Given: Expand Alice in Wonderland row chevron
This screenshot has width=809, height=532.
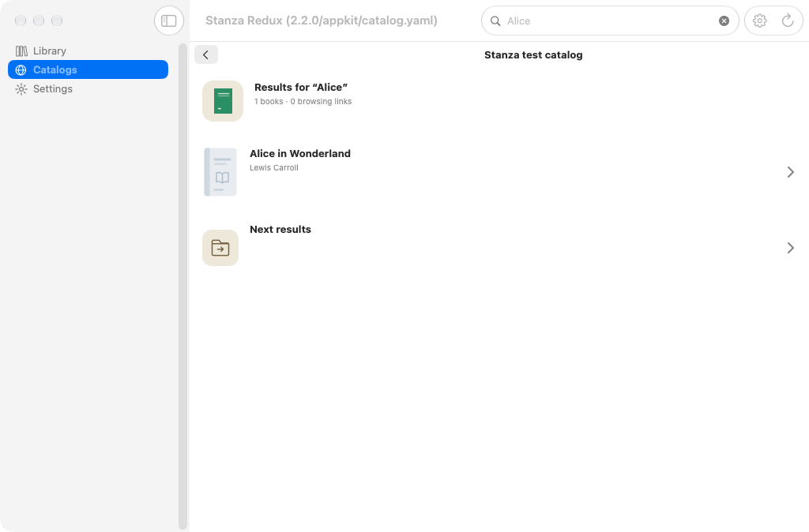Looking at the screenshot, I should coord(790,172).
